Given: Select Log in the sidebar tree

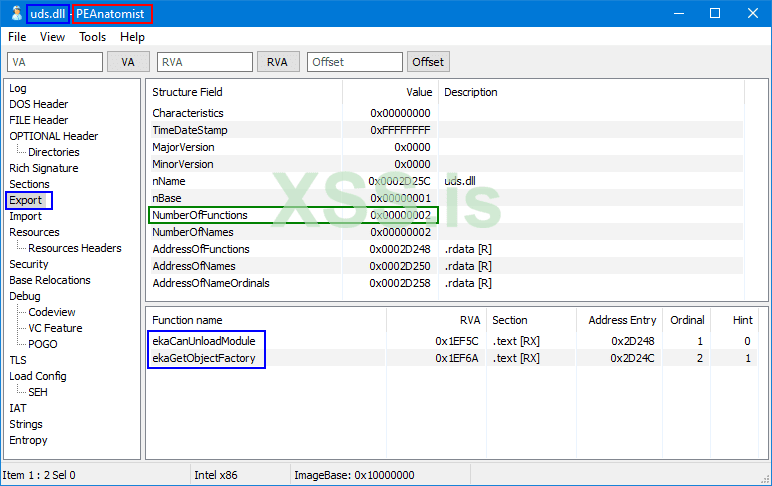Looking at the screenshot, I should [x=18, y=88].
